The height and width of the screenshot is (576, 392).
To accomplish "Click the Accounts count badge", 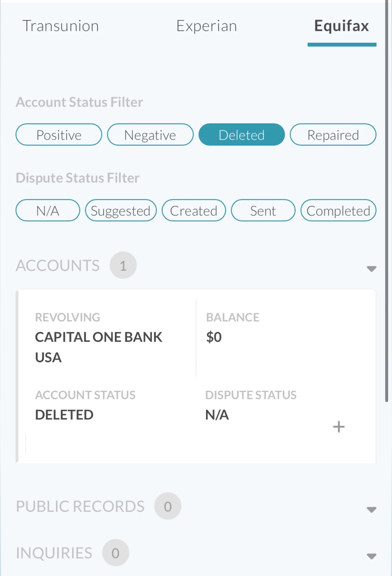I will (123, 265).
